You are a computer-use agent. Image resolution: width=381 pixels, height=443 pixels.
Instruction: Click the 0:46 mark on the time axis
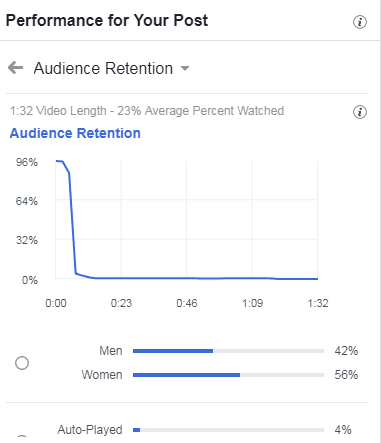coord(187,303)
